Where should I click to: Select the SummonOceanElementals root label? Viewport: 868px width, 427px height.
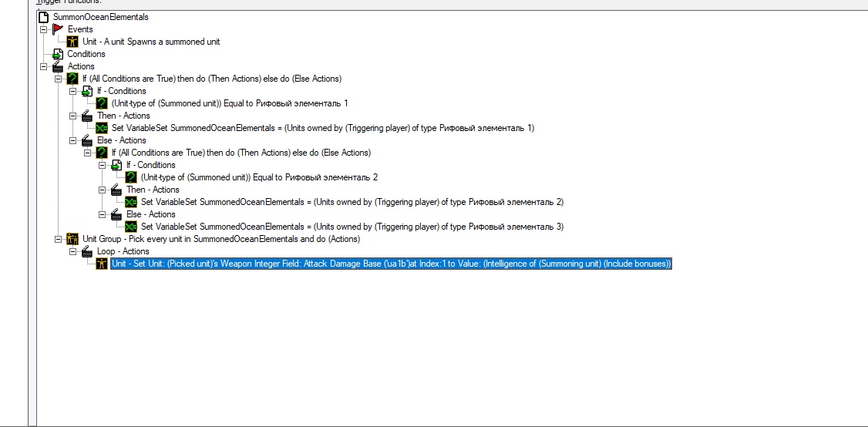click(x=101, y=17)
